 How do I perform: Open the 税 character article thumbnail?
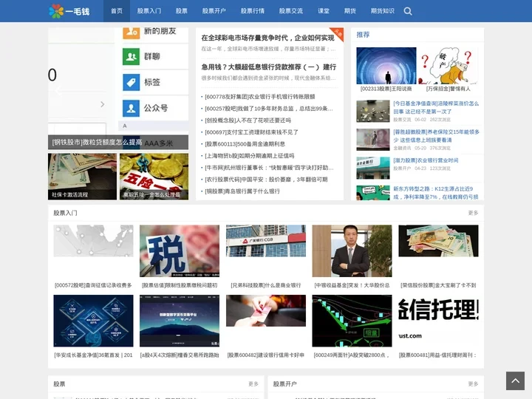(180, 250)
